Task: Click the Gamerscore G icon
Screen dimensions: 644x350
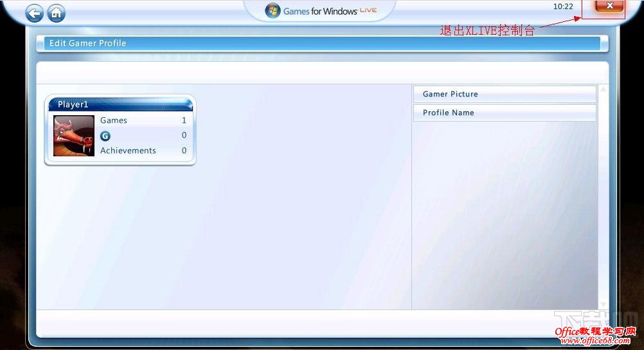Action: tap(105, 136)
